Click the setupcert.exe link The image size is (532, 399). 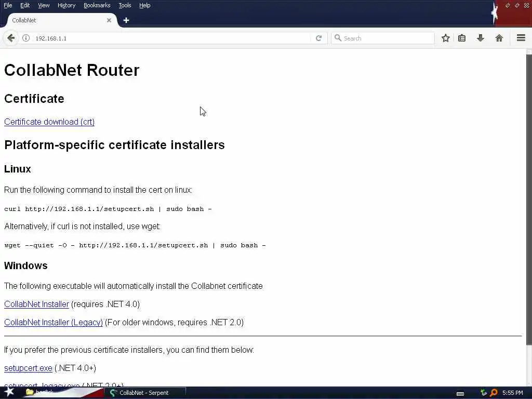(28, 368)
